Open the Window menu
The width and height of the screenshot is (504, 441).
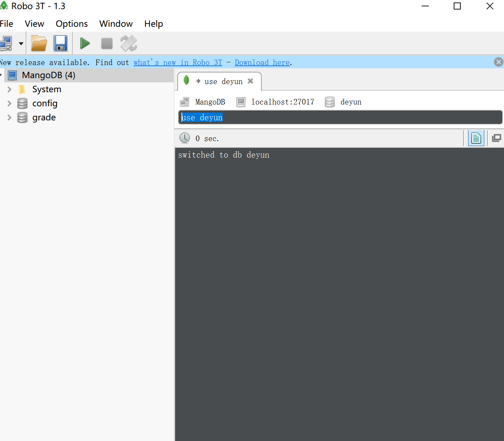point(116,24)
